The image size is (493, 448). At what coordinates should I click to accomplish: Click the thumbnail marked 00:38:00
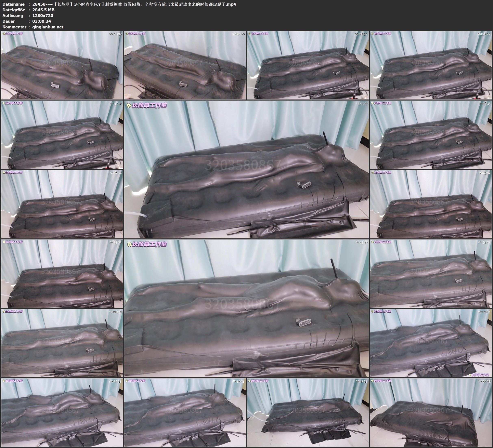click(x=431, y=65)
